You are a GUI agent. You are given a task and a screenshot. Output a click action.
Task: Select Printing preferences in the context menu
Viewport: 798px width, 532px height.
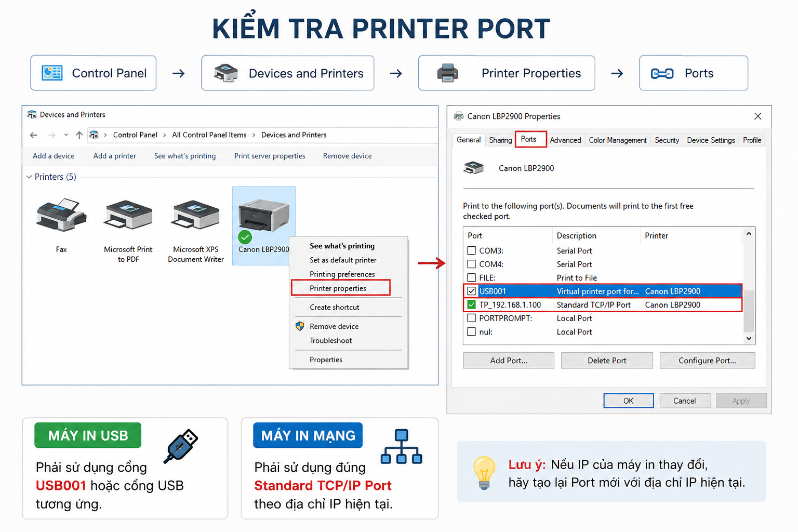point(342,274)
